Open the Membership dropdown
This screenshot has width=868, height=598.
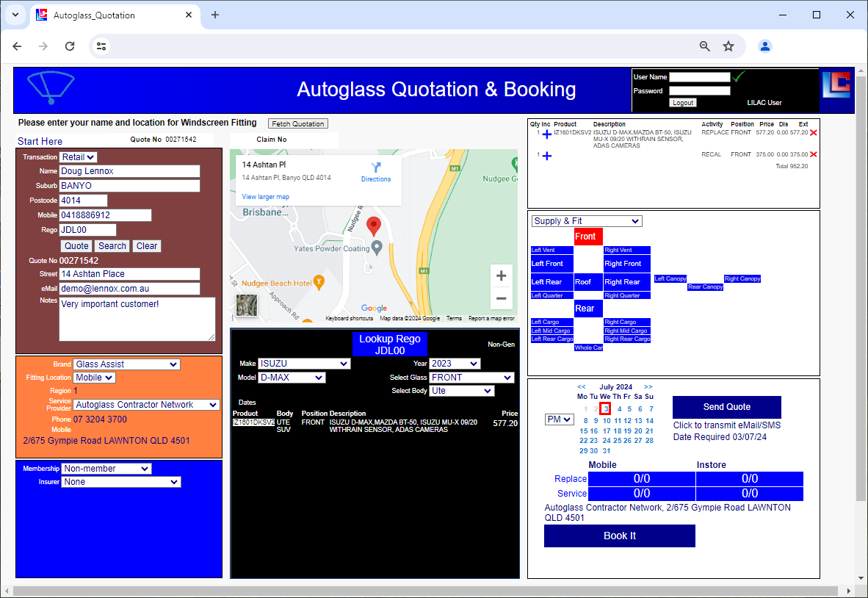click(106, 469)
